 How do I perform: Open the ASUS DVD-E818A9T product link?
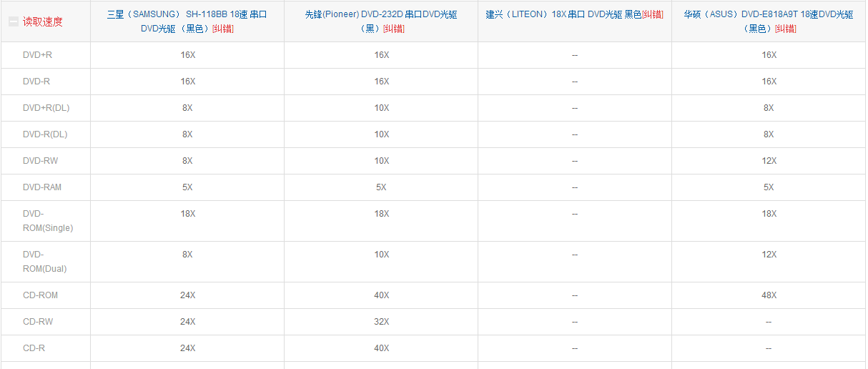768,15
